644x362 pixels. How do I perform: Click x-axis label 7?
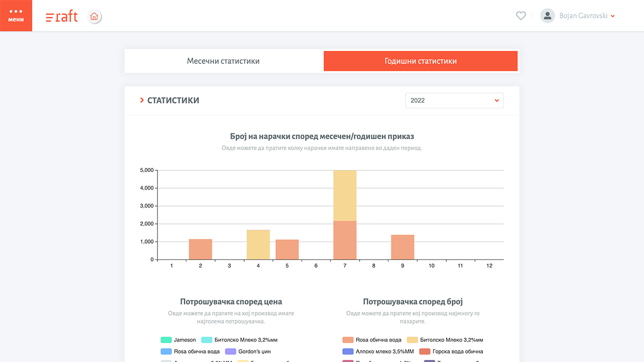pos(345,266)
